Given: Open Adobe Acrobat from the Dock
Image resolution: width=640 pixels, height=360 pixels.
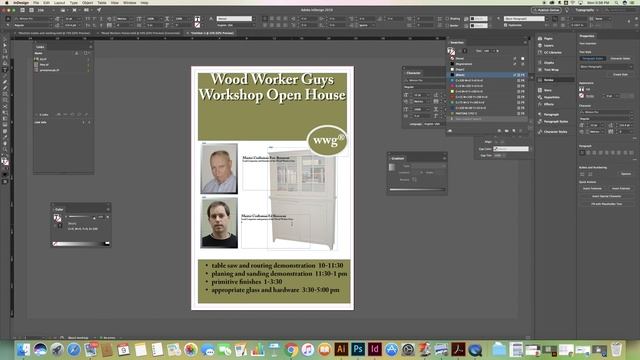Looking at the screenshot, I should (x=458, y=350).
